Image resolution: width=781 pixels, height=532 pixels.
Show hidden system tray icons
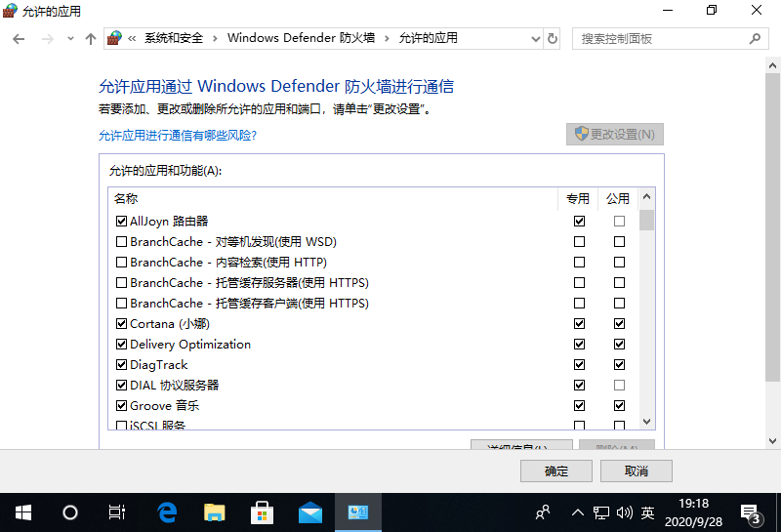pos(577,512)
